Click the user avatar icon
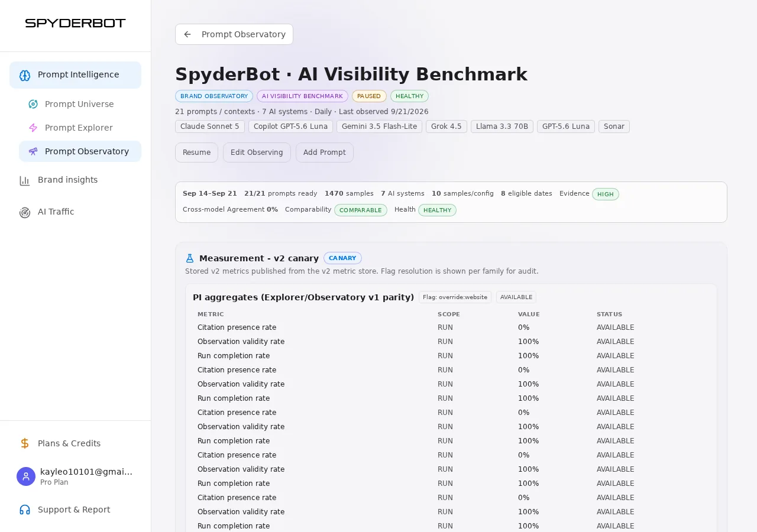The width and height of the screenshot is (757, 532). (26, 476)
